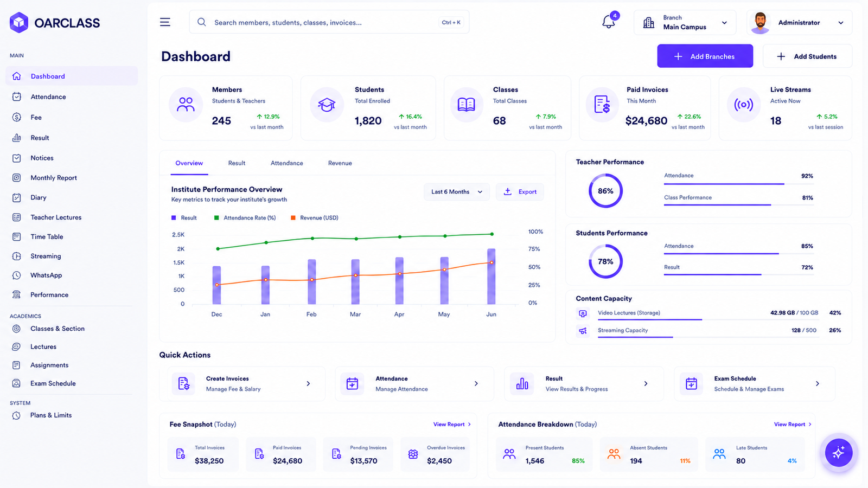Open Assignments in the sidebar
Image resolution: width=868 pixels, height=488 pixels.
tap(72, 365)
